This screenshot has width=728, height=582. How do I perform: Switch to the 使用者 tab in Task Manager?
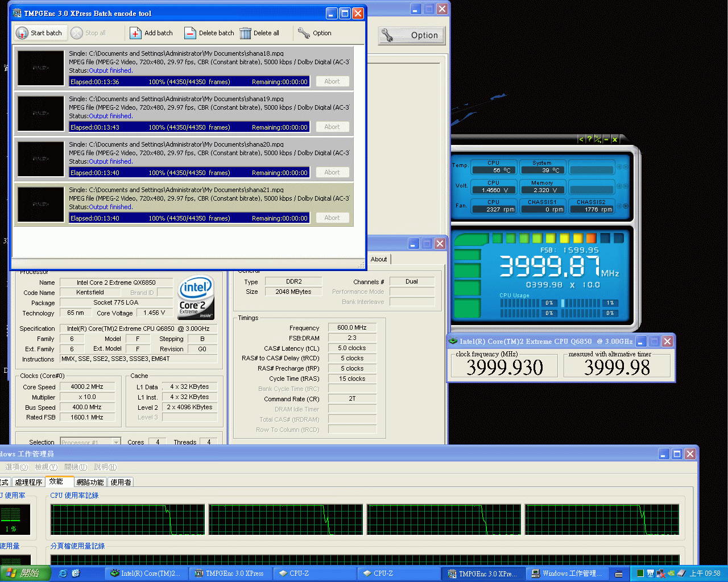121,482
